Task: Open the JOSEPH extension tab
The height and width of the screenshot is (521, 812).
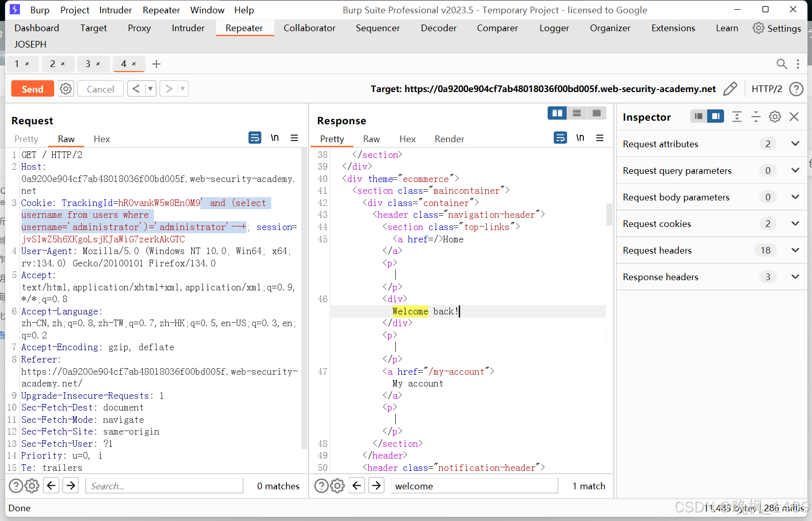Action: click(x=30, y=44)
